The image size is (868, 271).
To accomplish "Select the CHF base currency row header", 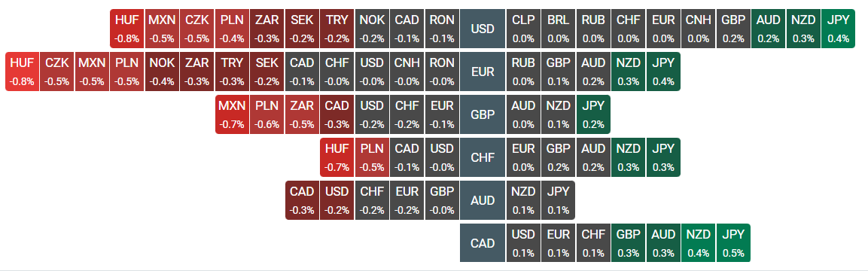I will (x=482, y=157).
